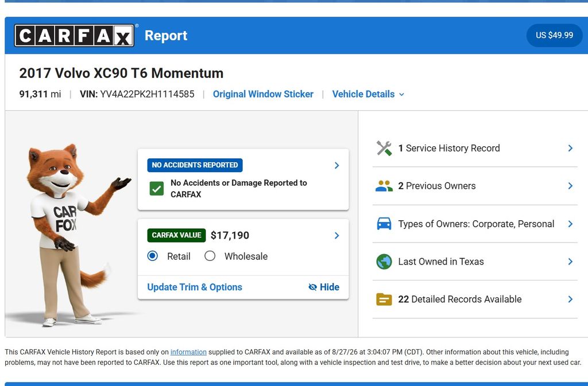The height and width of the screenshot is (386, 588).
Task: Open the CARFAX Value card chevron
Action: pyautogui.click(x=336, y=236)
